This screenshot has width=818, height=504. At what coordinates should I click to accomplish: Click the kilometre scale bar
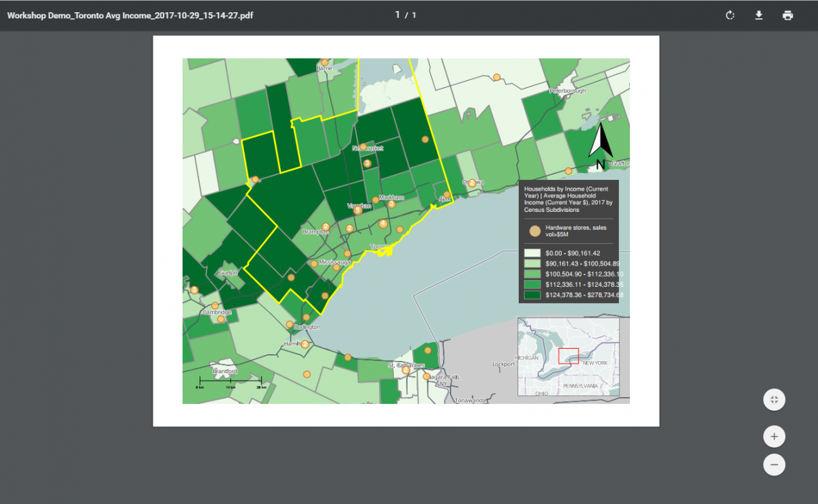coord(230,381)
